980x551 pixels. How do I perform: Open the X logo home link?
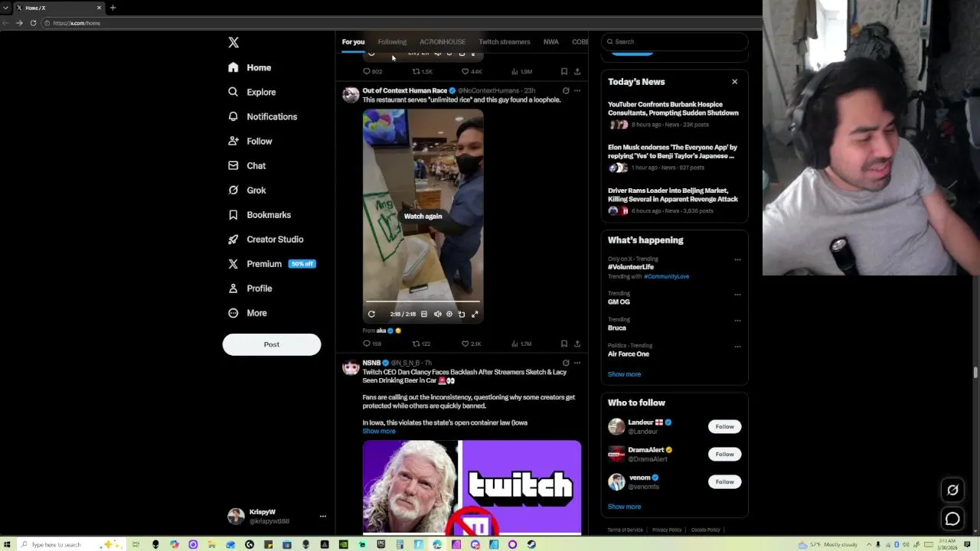pos(234,43)
